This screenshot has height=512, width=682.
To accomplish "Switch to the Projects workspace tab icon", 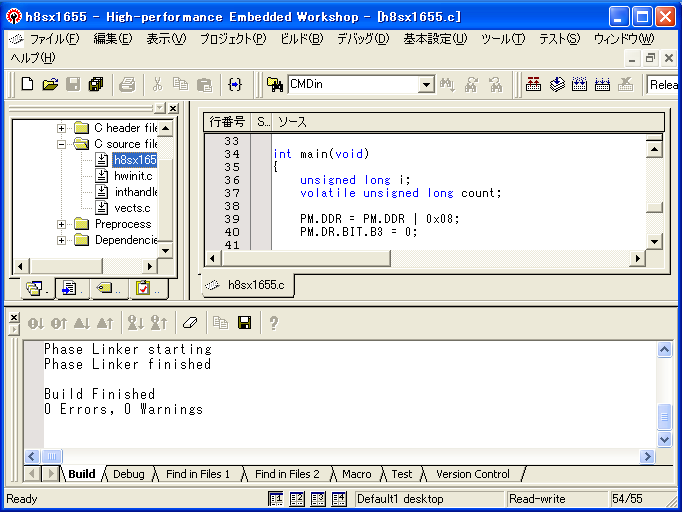I will 37,288.
